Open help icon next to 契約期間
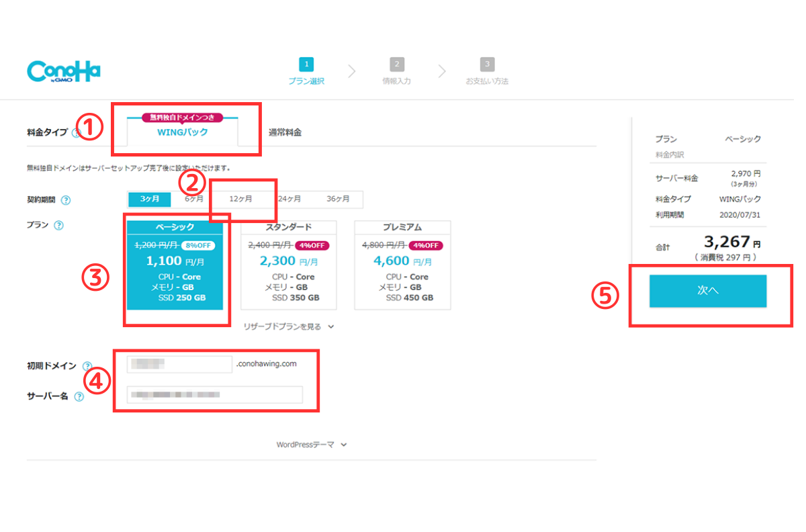This screenshot has width=806, height=532. (66, 200)
